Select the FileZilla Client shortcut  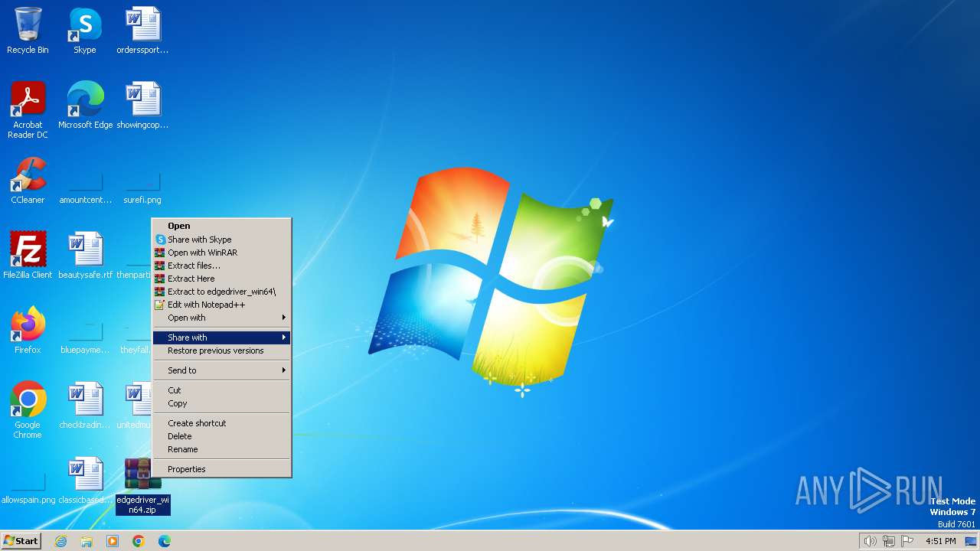click(28, 256)
